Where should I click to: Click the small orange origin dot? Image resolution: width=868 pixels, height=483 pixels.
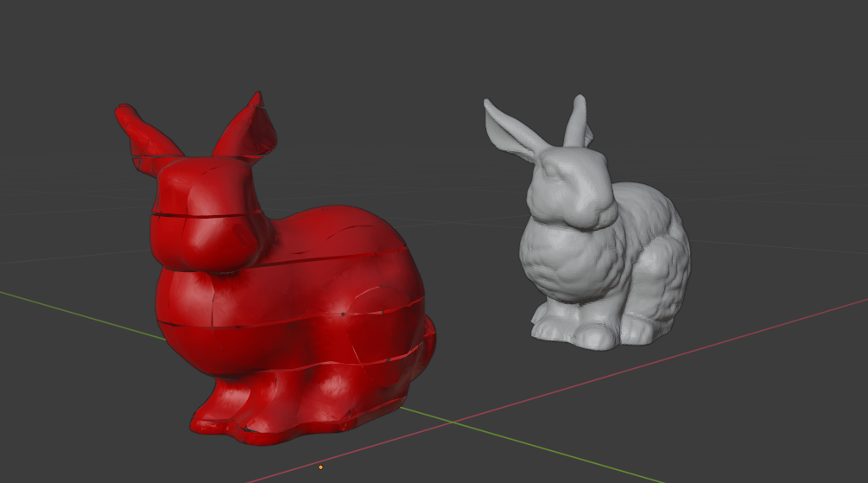320,467
